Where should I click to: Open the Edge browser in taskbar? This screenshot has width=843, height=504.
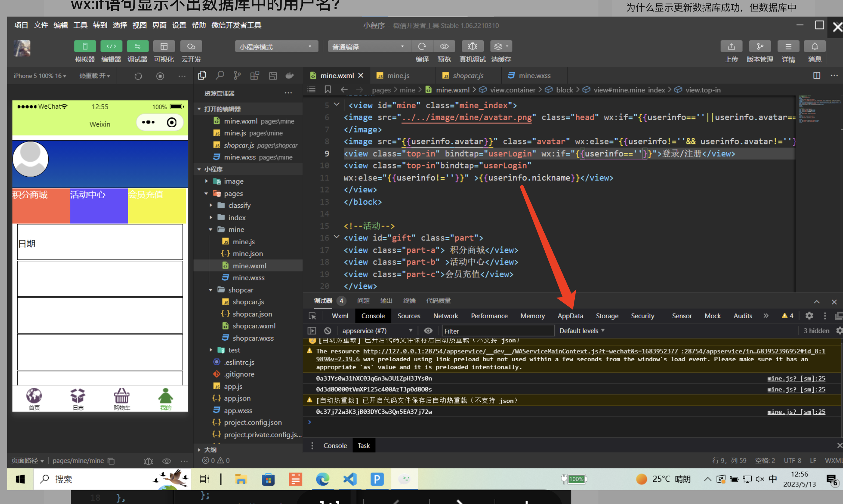322,479
